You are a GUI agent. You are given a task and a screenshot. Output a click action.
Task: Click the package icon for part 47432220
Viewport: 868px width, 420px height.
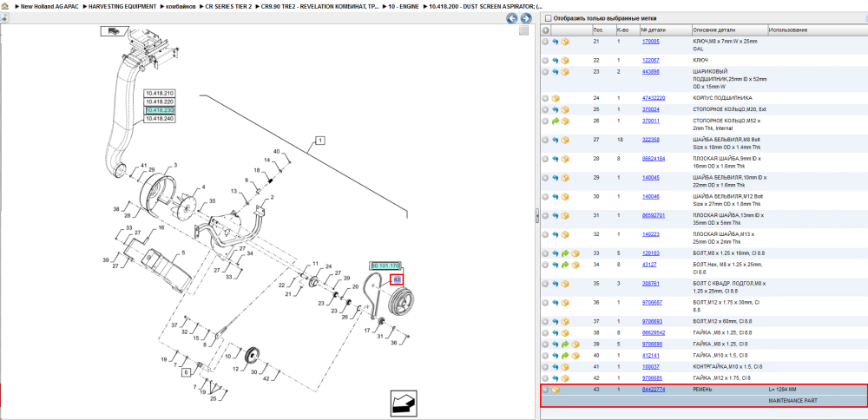click(556, 98)
